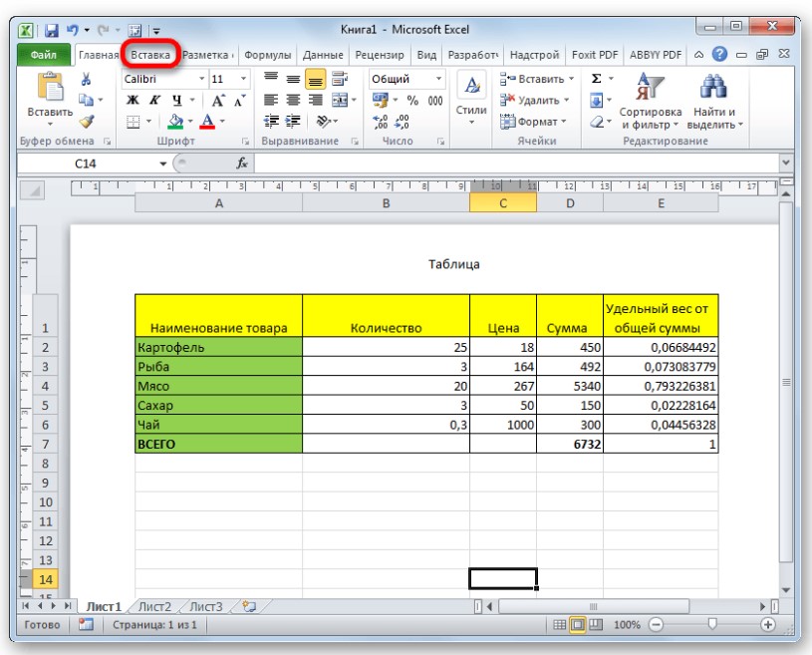Viewport: 812px width, 655px height.
Task: Open the Name Box dropdown arrow
Action: [163, 164]
